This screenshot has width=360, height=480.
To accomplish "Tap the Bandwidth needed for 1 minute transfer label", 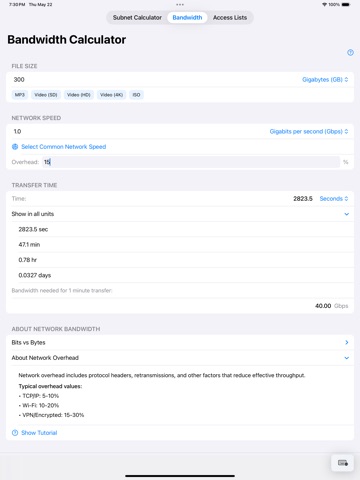I will click(x=62, y=291).
